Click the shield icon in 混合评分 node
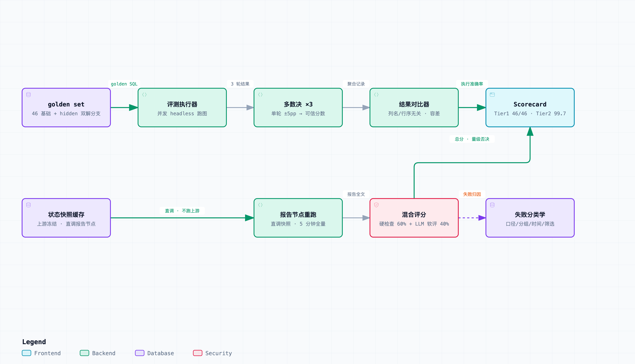The height and width of the screenshot is (364, 635). 376,205
